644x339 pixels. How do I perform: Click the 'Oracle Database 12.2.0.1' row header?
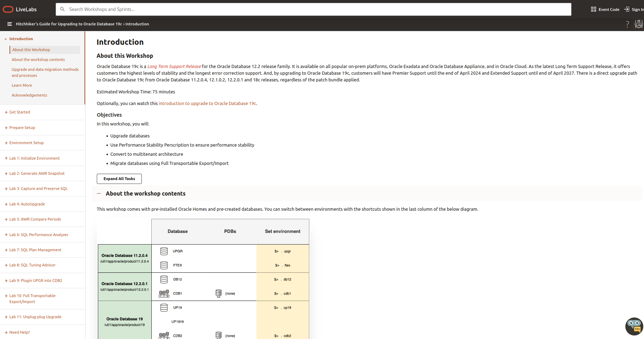coord(125,286)
